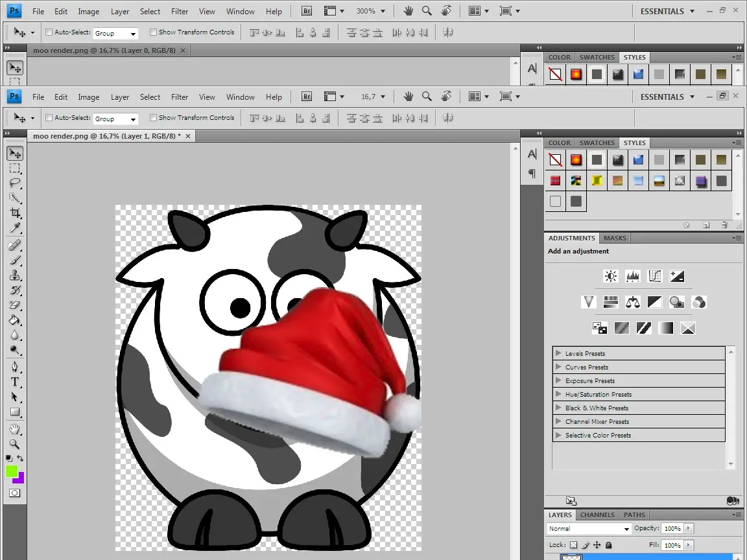Toggle lock all
Screen dimensions: 747x560
pos(608,545)
